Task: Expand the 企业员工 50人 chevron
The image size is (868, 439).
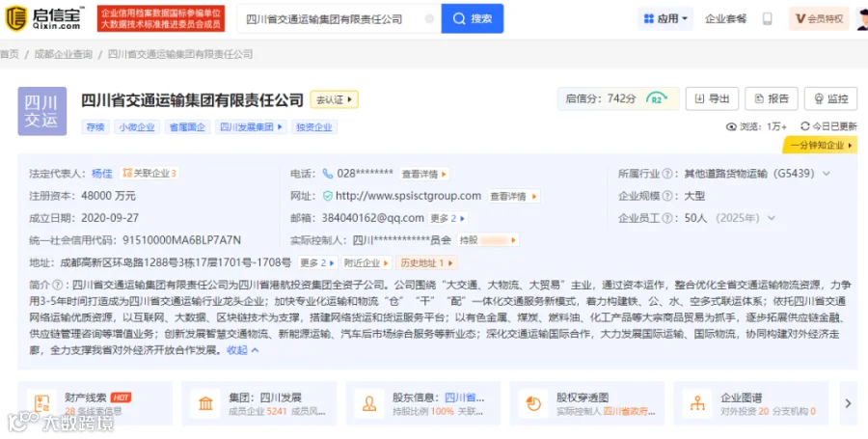Action: pos(772,218)
